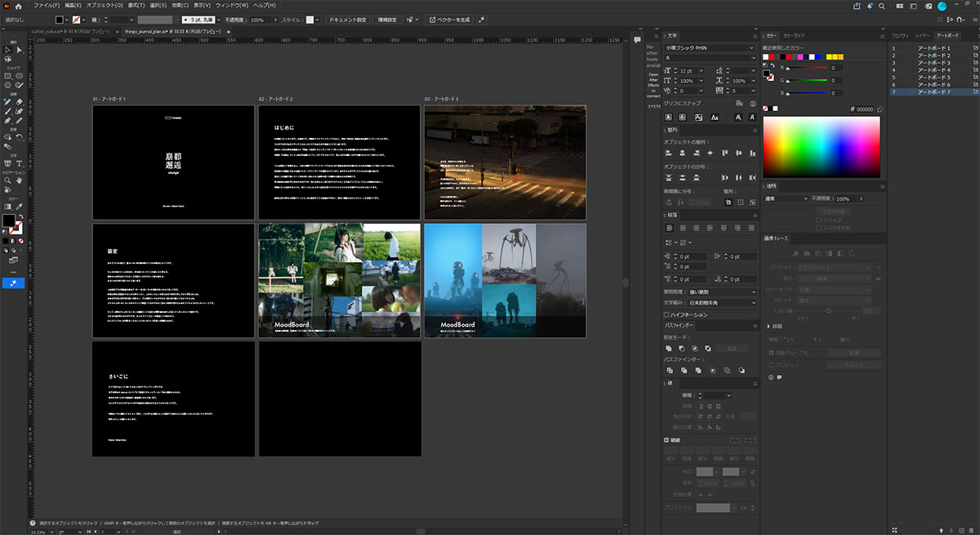
Task: Pick a color from the color spectrum
Action: click(x=822, y=148)
